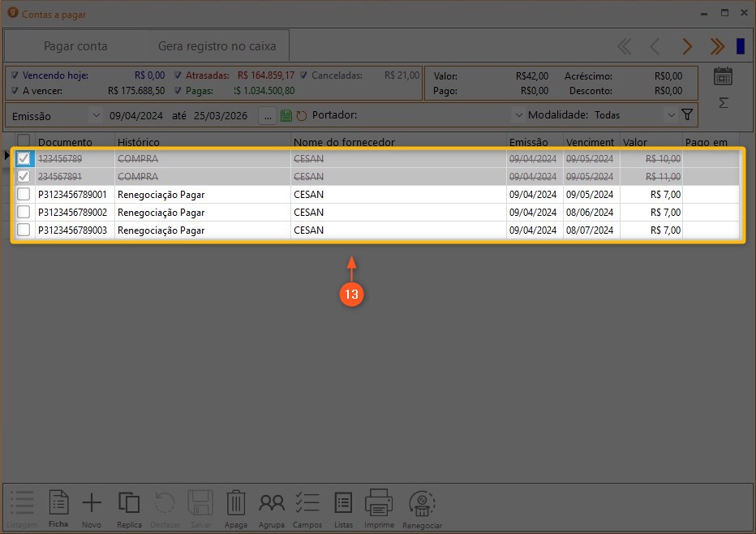Click the ellipsis date range button
This screenshot has width=756, height=534.
tap(268, 115)
